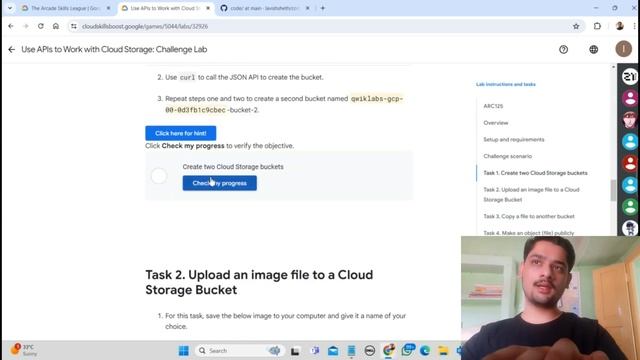Open the Mail app on the taskbar

click(x=333, y=351)
